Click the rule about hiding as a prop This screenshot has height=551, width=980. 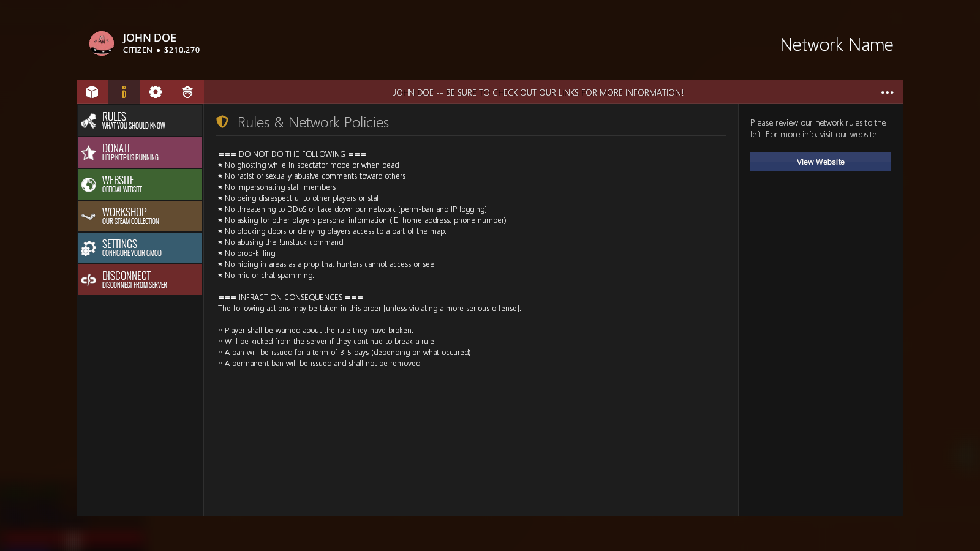(327, 264)
